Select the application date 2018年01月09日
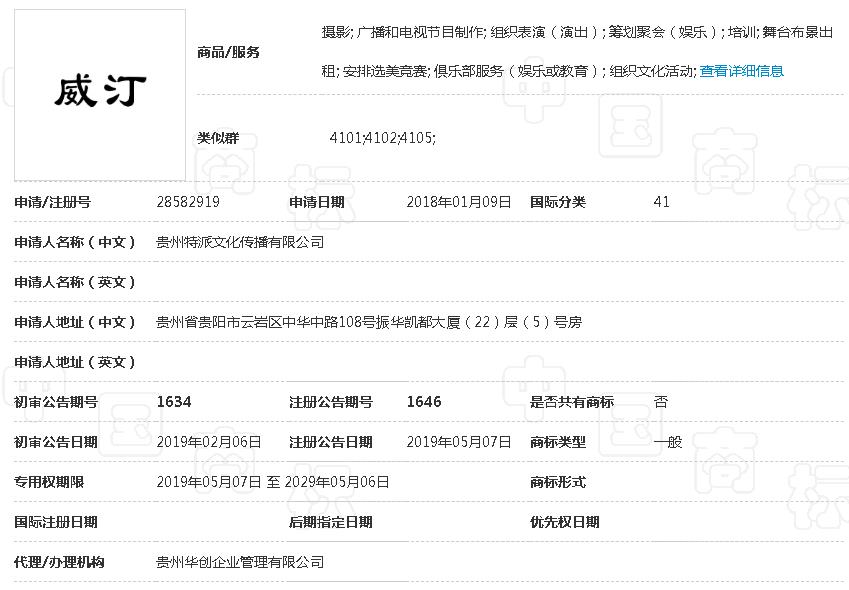849x590 pixels. click(459, 202)
